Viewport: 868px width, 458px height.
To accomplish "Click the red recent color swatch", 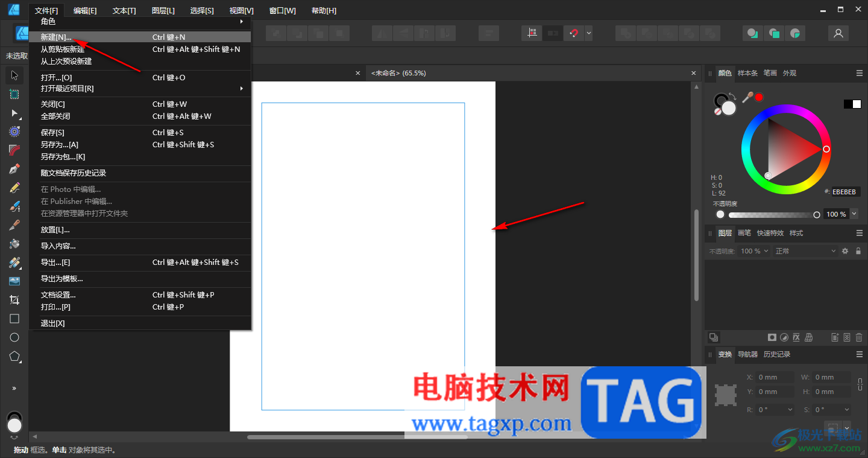I will [x=759, y=97].
